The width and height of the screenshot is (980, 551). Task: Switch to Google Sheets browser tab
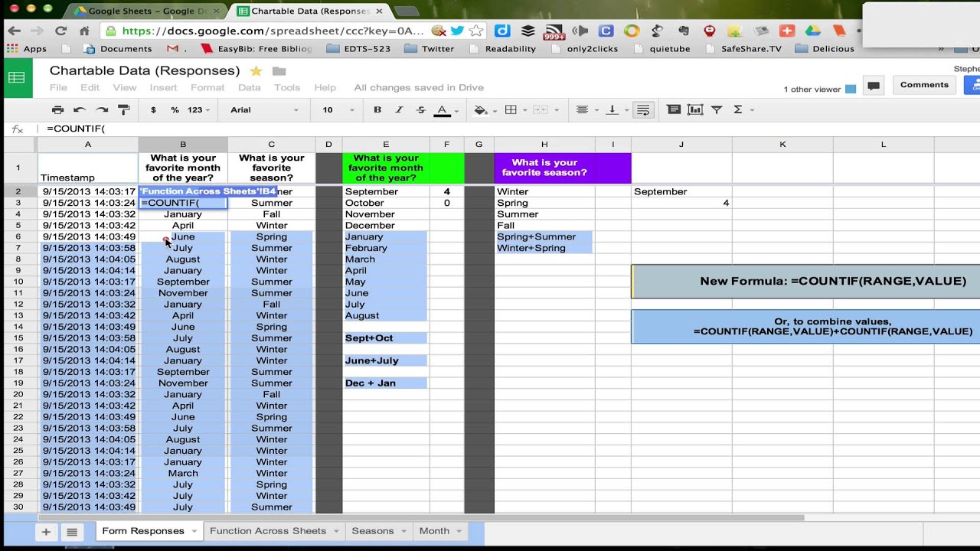click(145, 11)
